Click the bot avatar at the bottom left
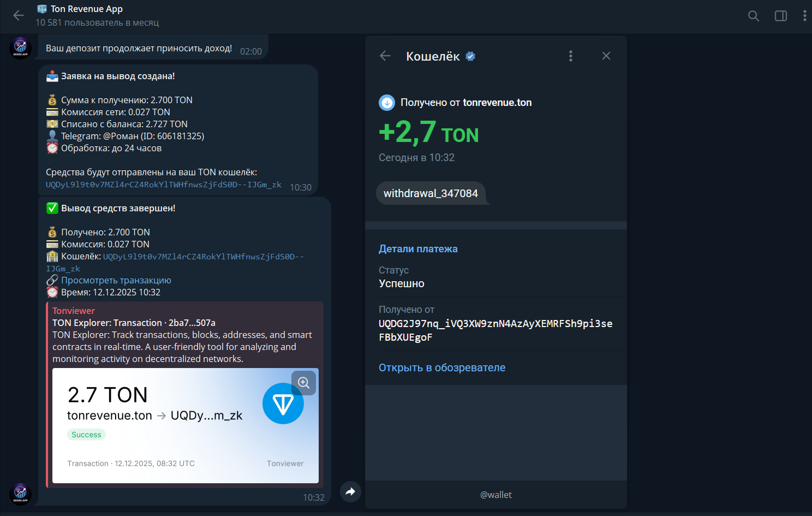 (21, 494)
